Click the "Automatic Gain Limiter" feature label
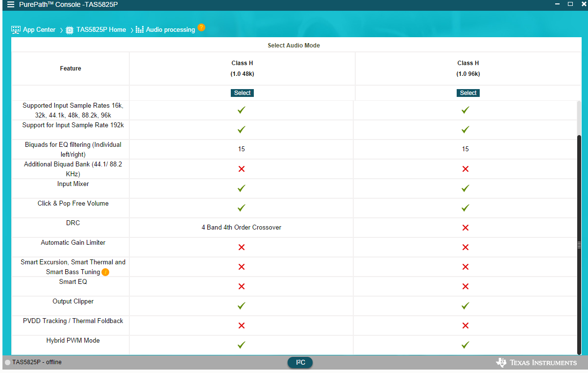This screenshot has height=373, width=588. [73, 243]
